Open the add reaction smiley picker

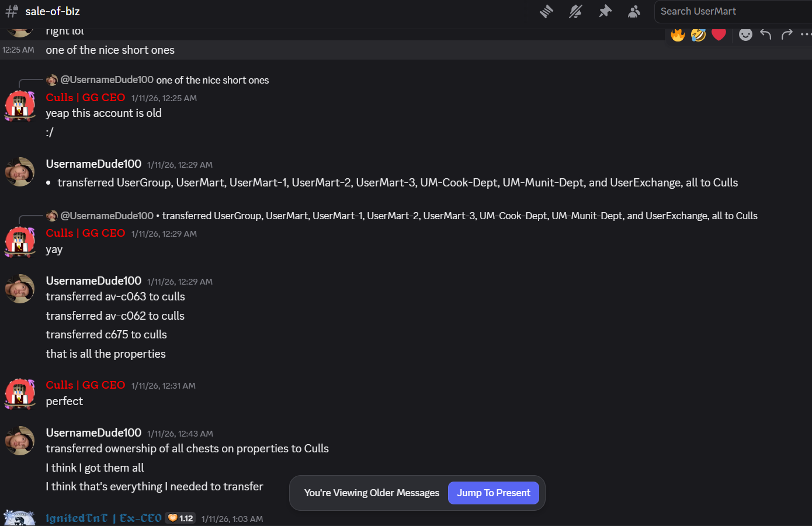coord(745,34)
